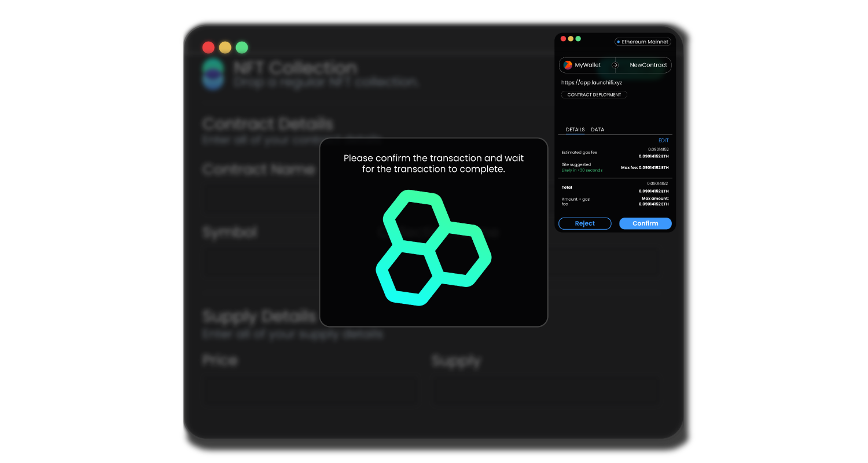Click the blurred NFT Collection logo icon
Image resolution: width=868 pixels, height=463 pixels.
point(213,74)
